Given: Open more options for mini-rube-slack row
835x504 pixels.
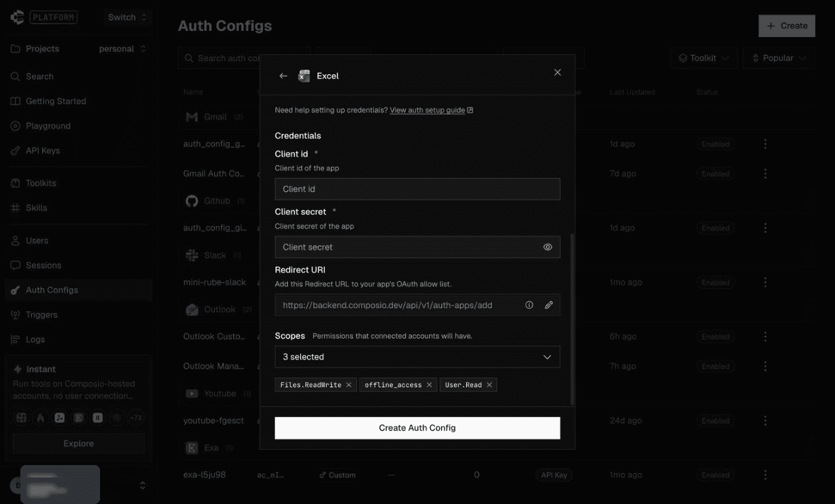Looking at the screenshot, I should click(x=765, y=282).
